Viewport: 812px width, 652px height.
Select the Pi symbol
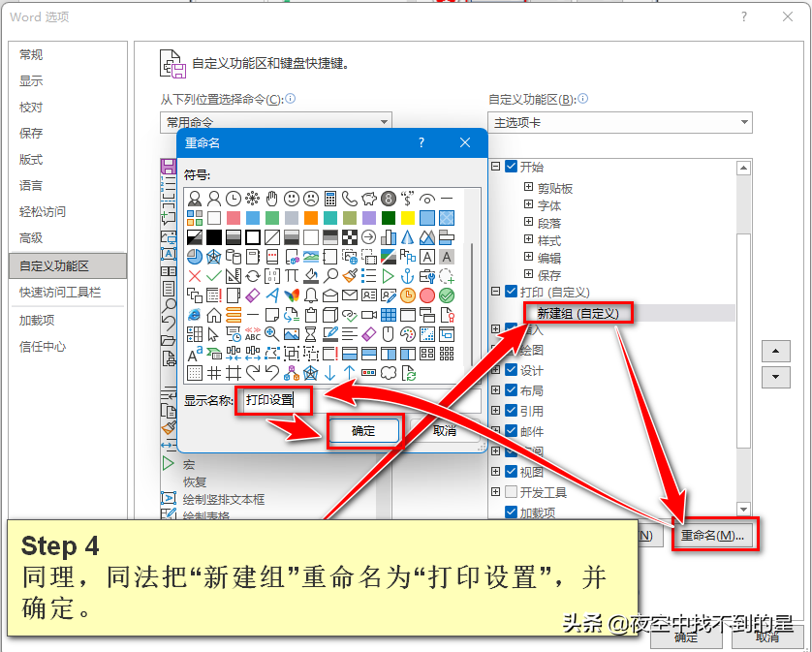[292, 276]
